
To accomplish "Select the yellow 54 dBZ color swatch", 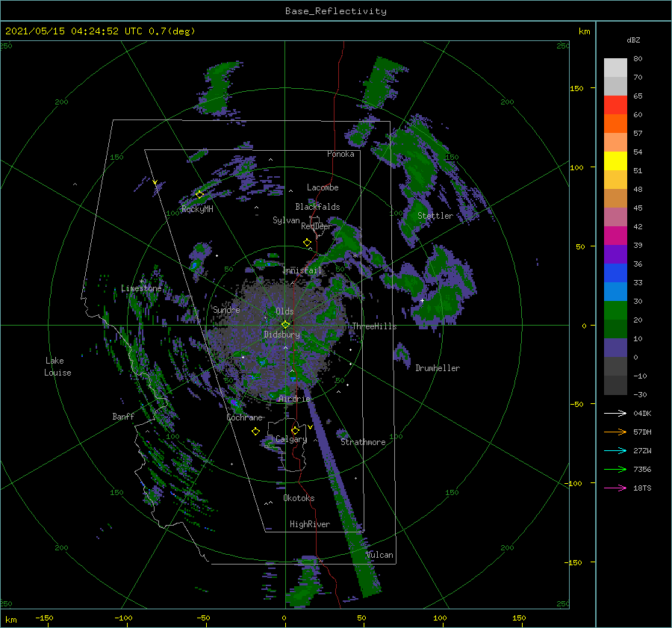I will [615, 161].
